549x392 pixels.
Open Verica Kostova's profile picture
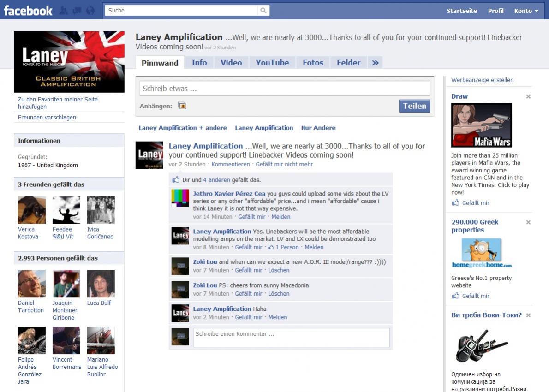coord(32,210)
